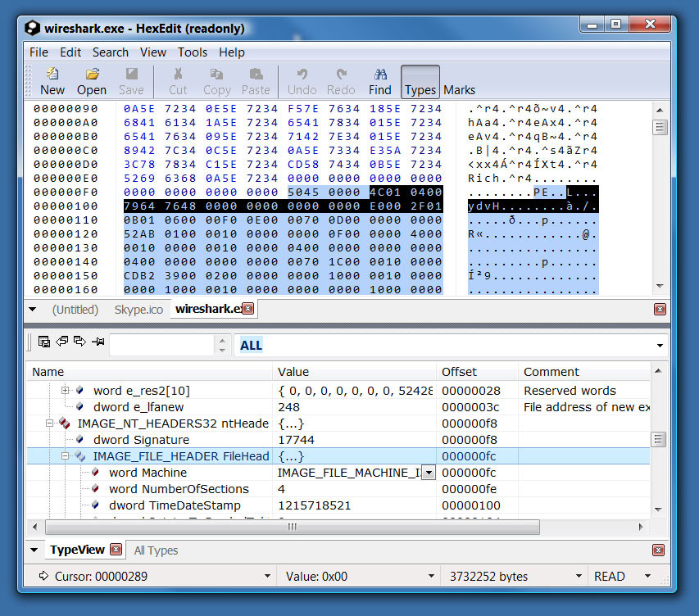Screen dimensions: 699x616
Task: Switch to the All Types bottom tab
Action: pyautogui.click(x=156, y=550)
